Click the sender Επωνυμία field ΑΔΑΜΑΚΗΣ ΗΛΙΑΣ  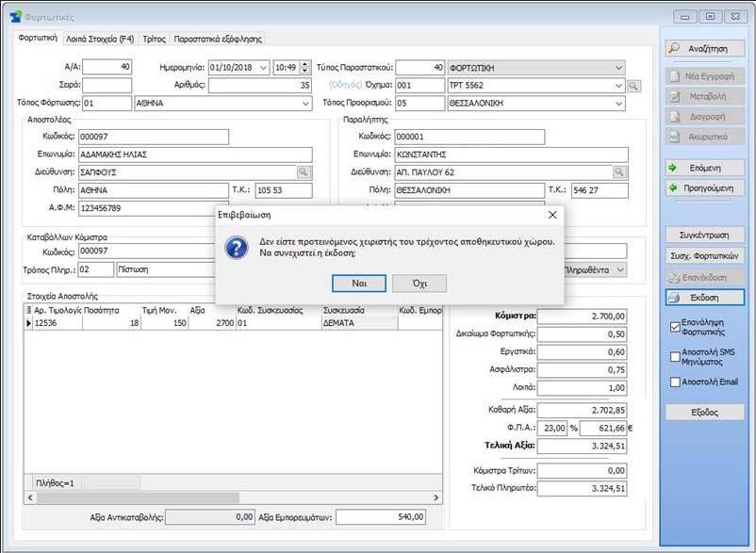tap(195, 155)
